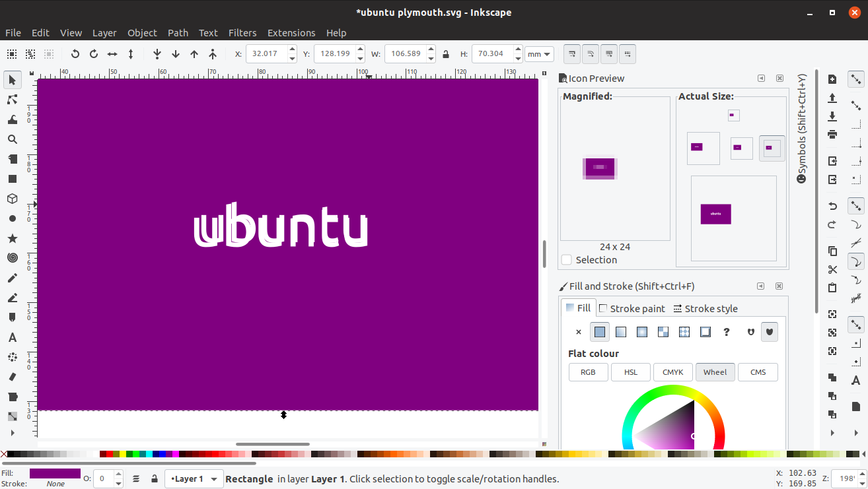Open the Layer 1 selector dropdown
This screenshot has height=489, width=868.
[194, 478]
